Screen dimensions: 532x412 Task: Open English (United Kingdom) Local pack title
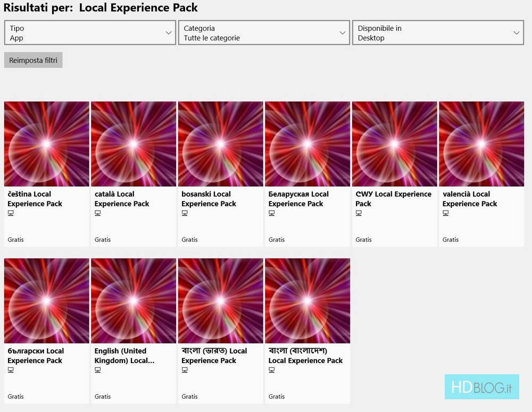click(x=124, y=356)
